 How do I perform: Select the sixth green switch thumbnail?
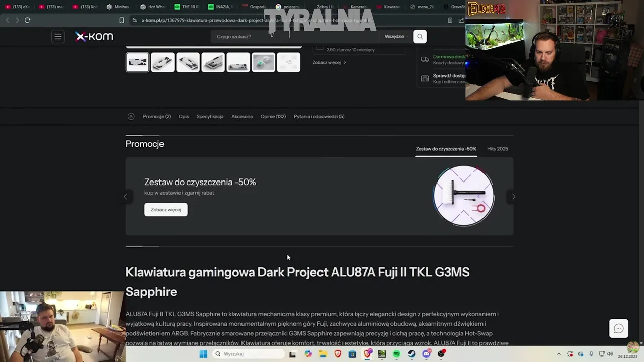tap(263, 62)
